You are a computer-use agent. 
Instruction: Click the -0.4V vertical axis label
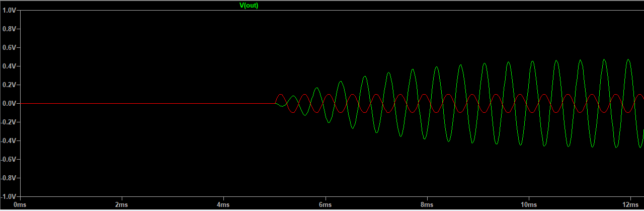9,140
